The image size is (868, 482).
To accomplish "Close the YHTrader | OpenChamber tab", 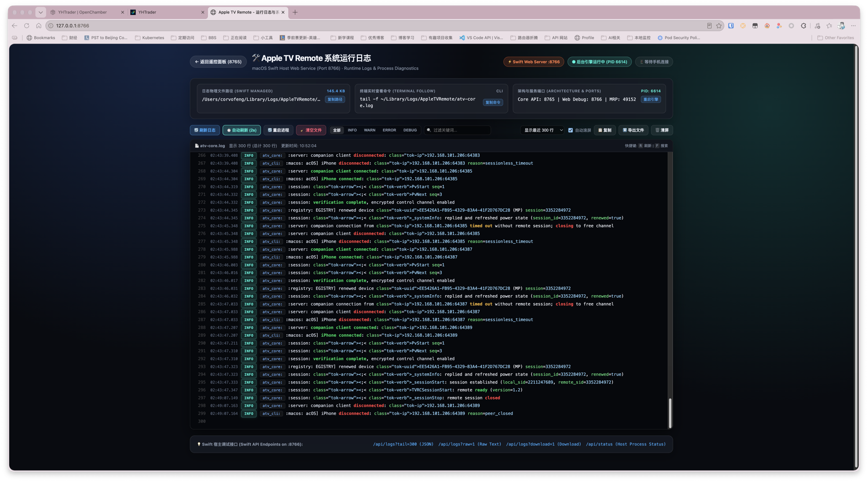I will [x=122, y=12].
